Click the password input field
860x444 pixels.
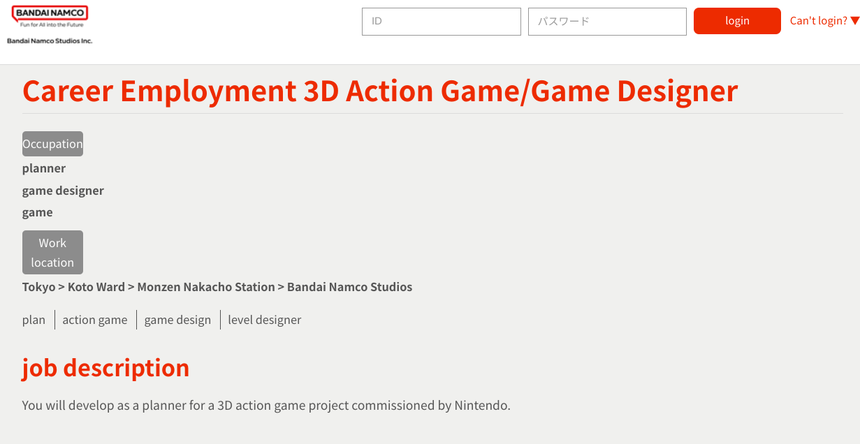click(x=607, y=22)
